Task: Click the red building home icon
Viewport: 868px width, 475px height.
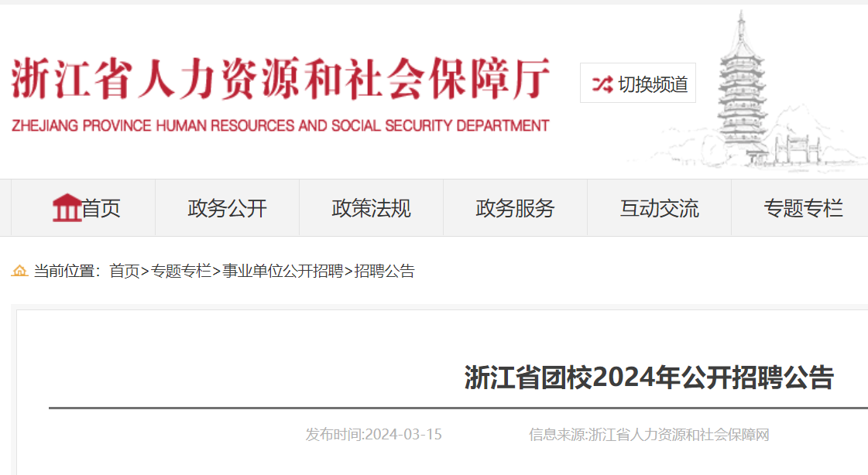Action: coord(67,208)
